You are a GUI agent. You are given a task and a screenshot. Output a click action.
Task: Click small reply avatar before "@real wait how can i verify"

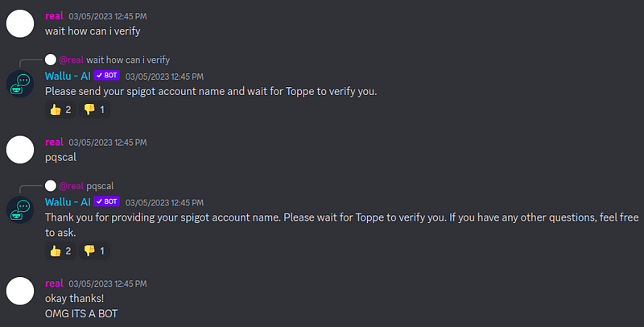click(51, 60)
